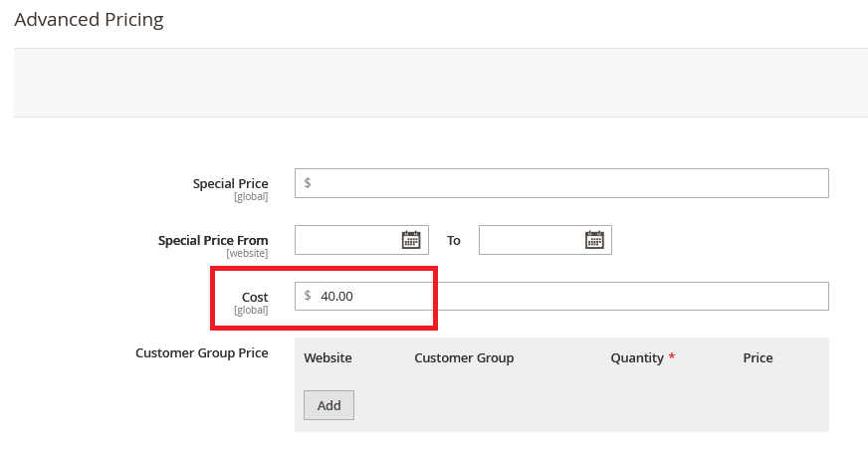The height and width of the screenshot is (454, 868).
Task: Select the Quantity column header
Action: click(637, 357)
